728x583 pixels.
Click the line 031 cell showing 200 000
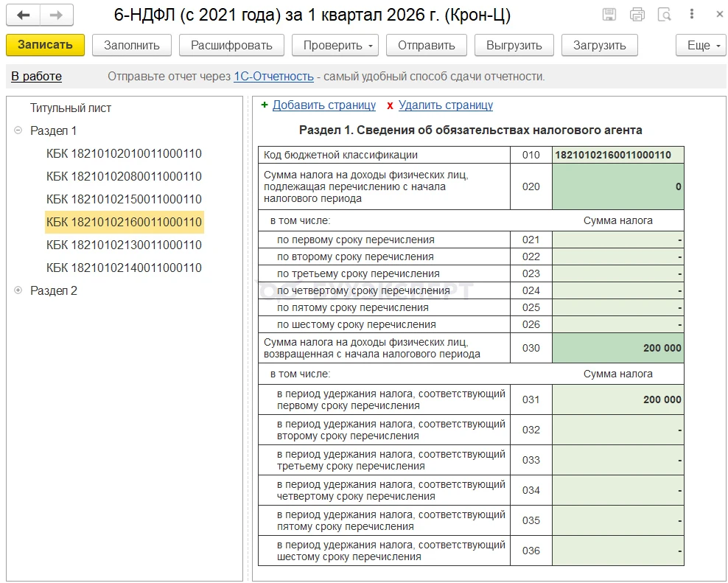618,399
